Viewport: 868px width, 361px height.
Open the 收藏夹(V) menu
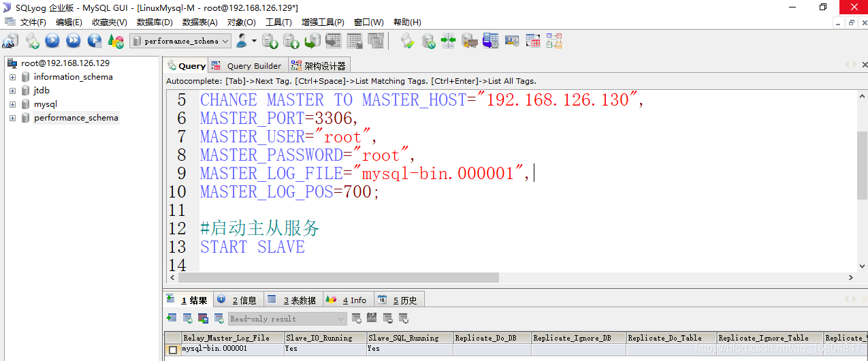(x=108, y=22)
